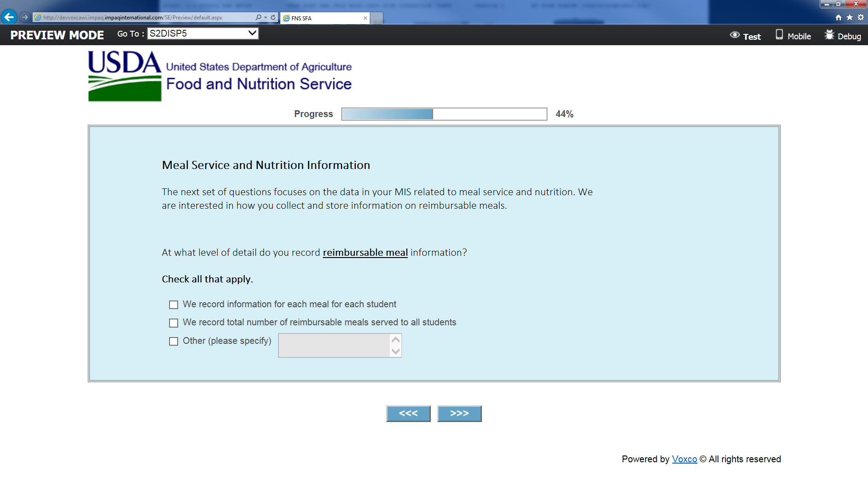Tick the Other (please specify) checkbox
868x488 pixels.
pos(174,342)
